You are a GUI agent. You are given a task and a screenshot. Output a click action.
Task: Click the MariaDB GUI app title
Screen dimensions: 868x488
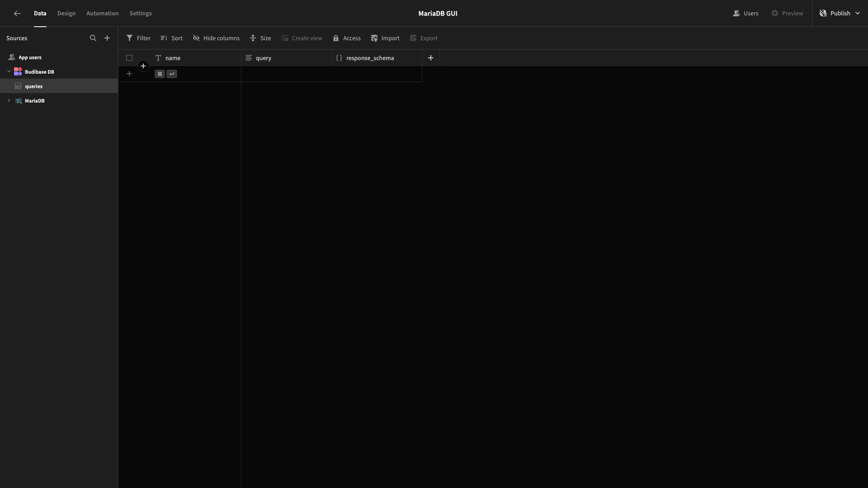[x=438, y=14]
